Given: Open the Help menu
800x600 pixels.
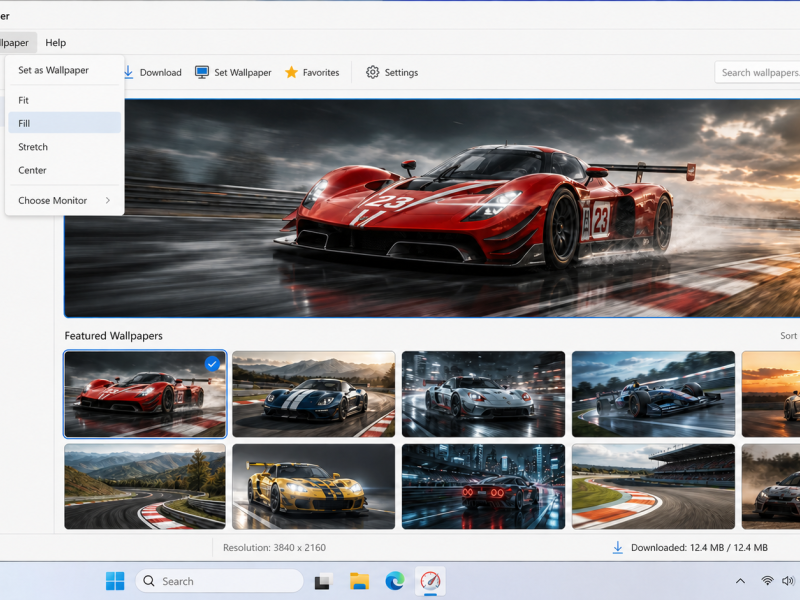Looking at the screenshot, I should point(56,43).
